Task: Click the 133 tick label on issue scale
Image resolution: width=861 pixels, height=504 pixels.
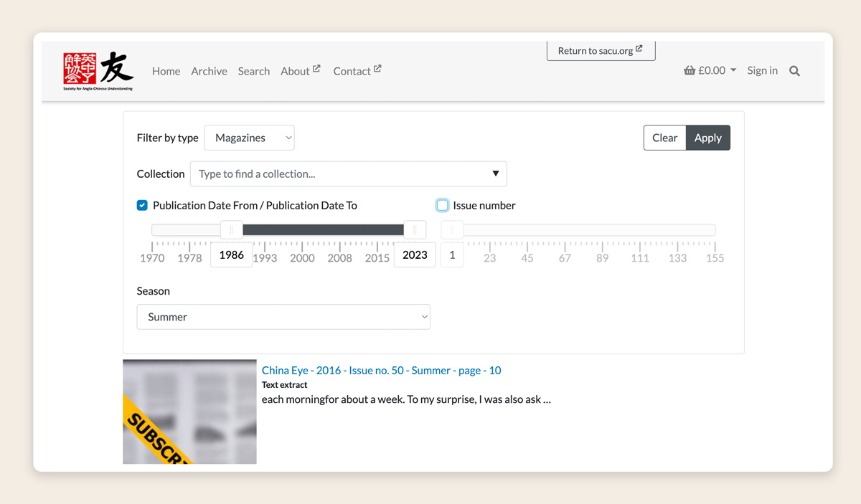Action: tap(677, 258)
